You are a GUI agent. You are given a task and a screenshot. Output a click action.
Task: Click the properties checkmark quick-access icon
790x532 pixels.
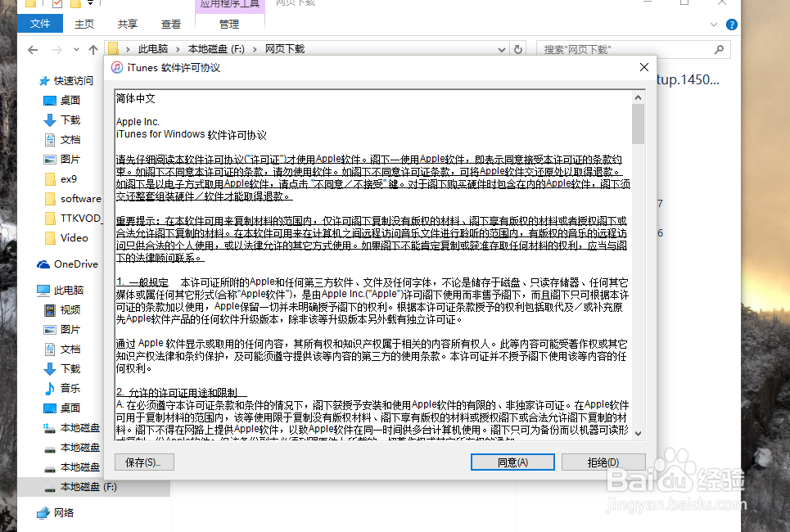[57, 3]
